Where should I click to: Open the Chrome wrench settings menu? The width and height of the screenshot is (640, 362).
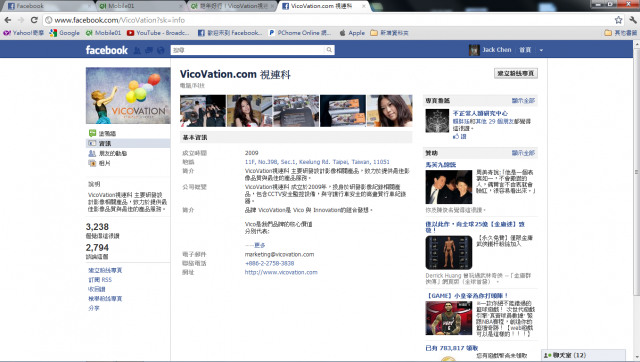(x=633, y=20)
